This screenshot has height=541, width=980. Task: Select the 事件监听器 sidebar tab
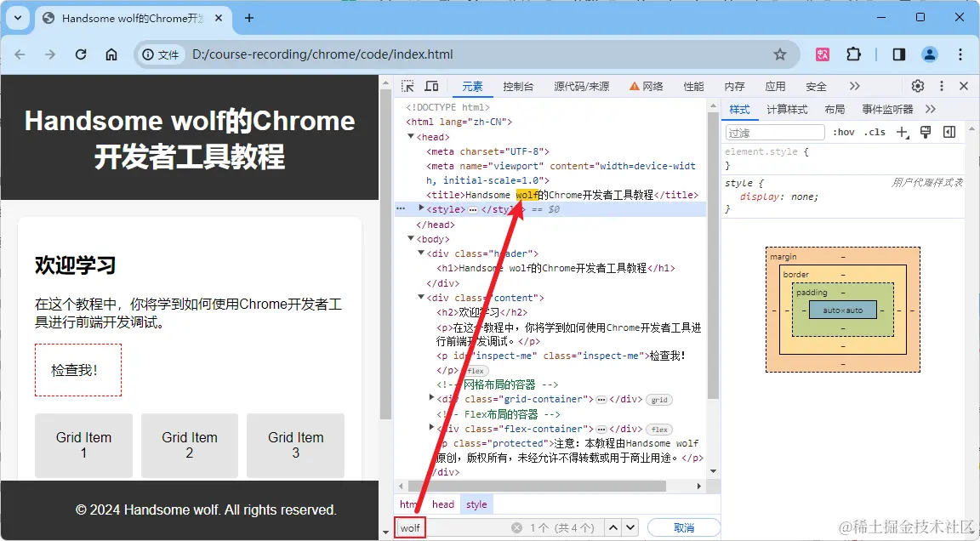pyautogui.click(x=887, y=110)
